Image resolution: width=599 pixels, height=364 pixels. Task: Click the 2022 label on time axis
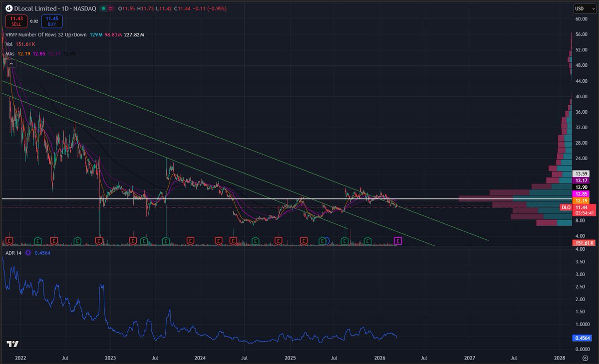[20, 358]
